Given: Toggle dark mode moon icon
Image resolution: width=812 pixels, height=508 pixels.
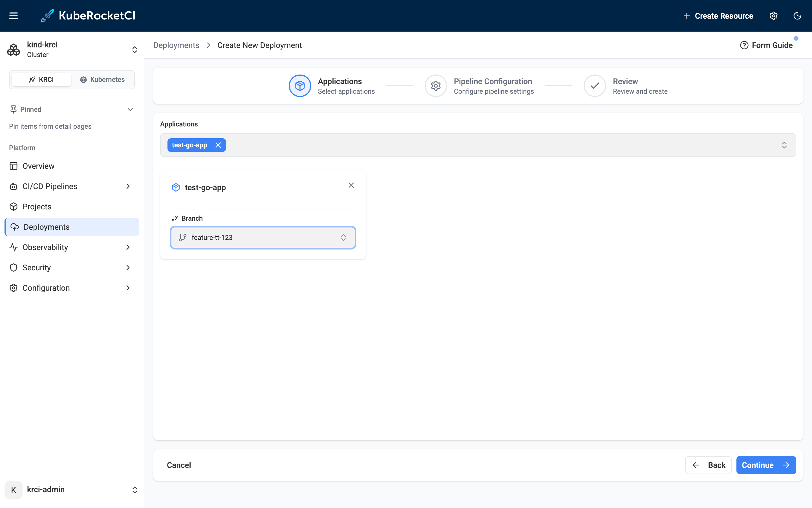Looking at the screenshot, I should tap(797, 16).
